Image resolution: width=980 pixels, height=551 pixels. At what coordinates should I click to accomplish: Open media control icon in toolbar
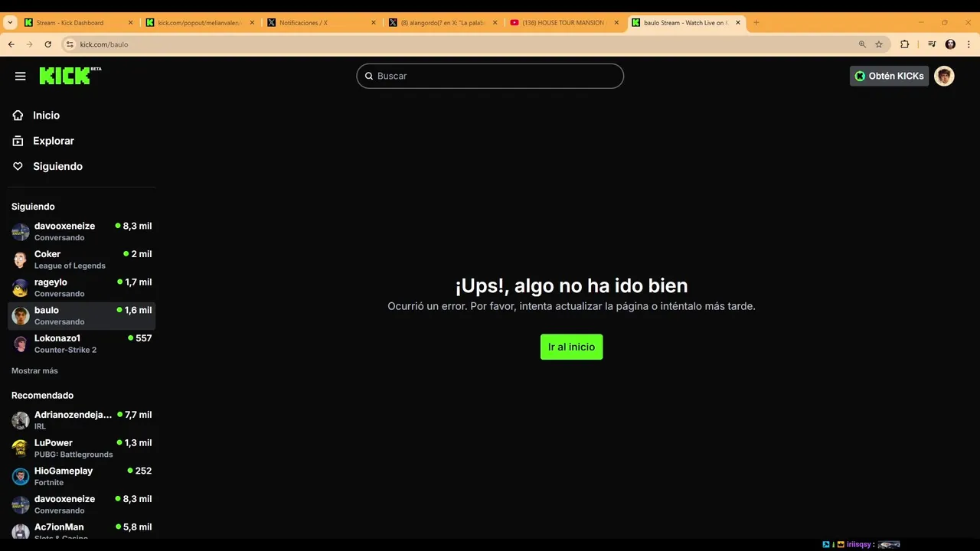(932, 44)
